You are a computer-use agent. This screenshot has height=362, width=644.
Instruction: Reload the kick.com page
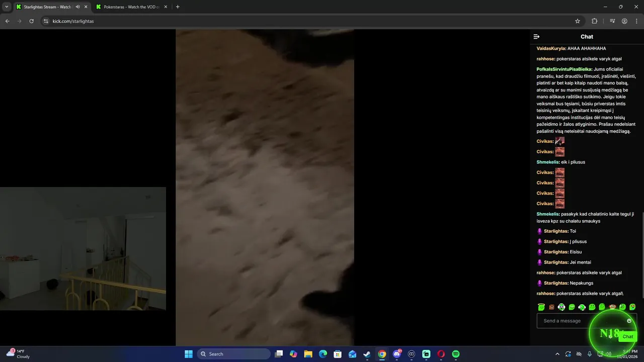31,21
